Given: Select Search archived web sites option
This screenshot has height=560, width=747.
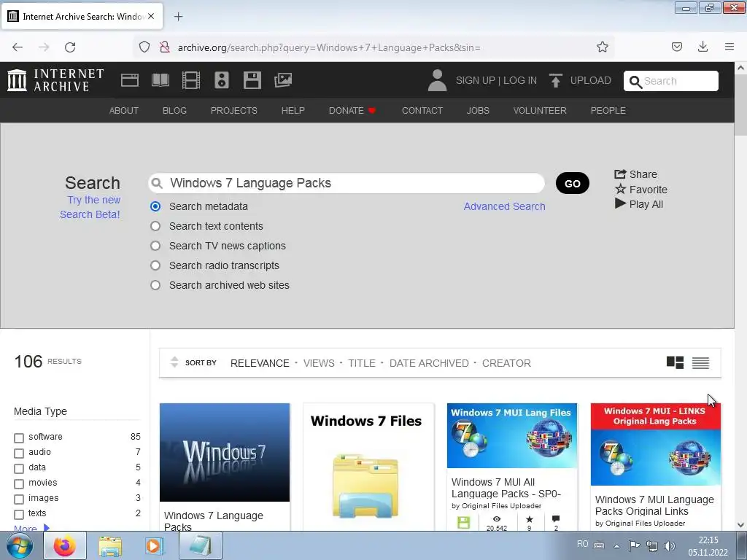Looking at the screenshot, I should coord(155,285).
